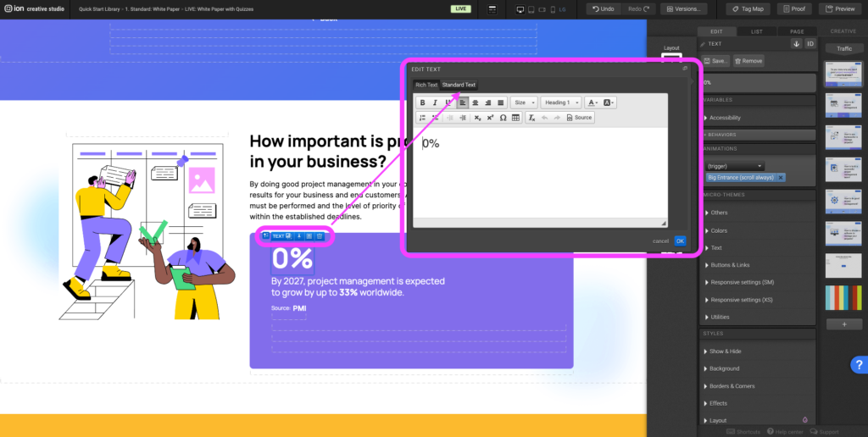
Task: Apply italic formatting in the text editor
Action: [436, 102]
